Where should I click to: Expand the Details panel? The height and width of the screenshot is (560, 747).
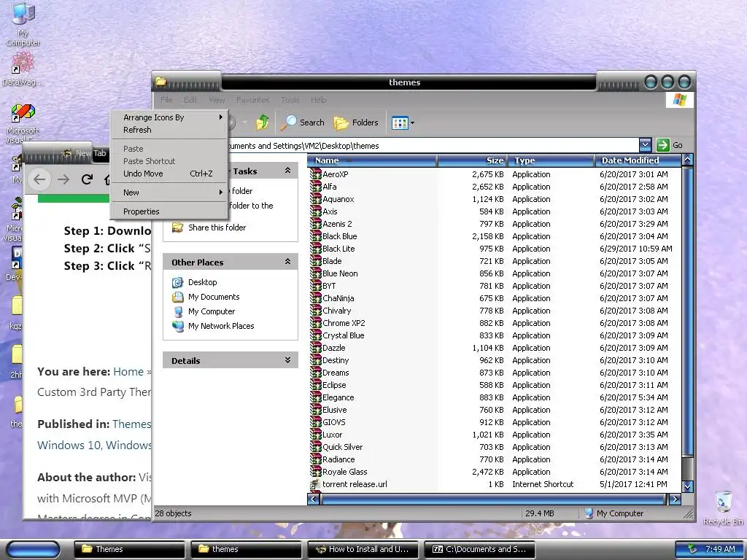coord(287,360)
